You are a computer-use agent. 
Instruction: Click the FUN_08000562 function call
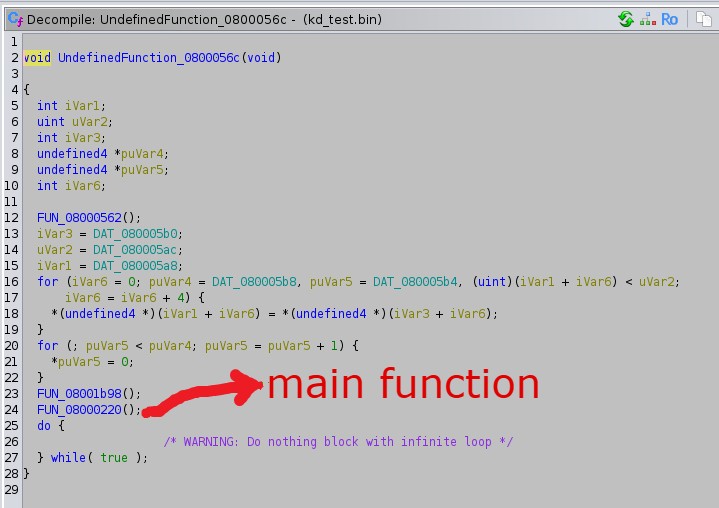point(79,218)
